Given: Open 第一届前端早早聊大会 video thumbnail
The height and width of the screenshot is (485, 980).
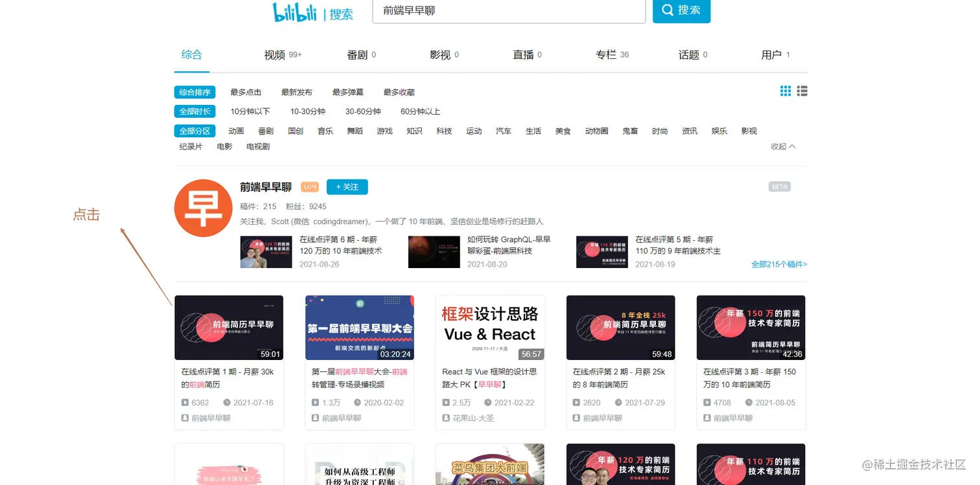Looking at the screenshot, I should [x=360, y=328].
